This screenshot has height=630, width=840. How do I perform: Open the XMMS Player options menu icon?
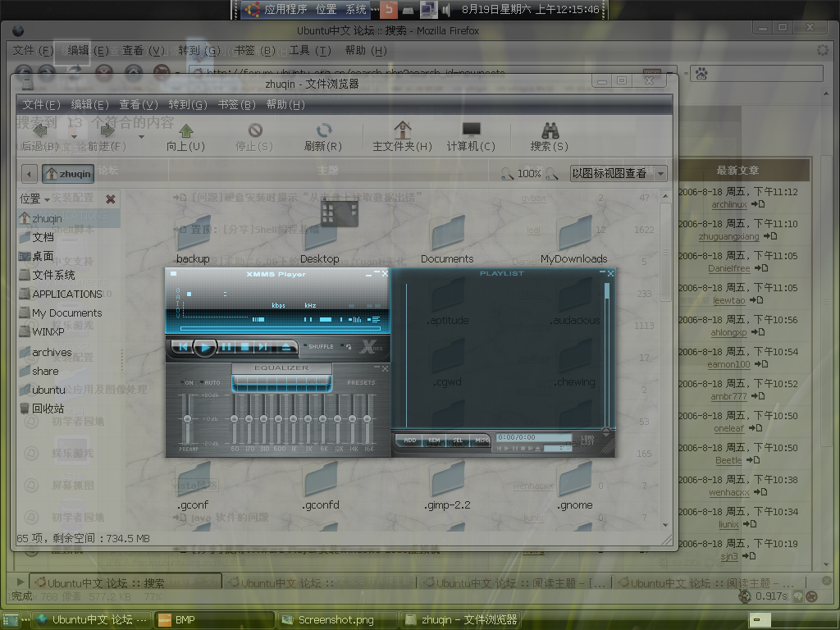point(173,274)
